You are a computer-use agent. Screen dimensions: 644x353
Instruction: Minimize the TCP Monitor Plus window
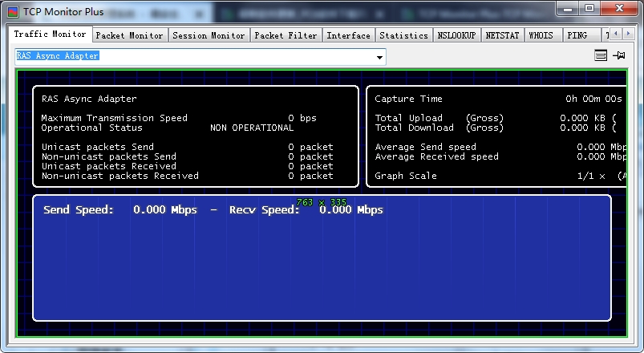pyautogui.click(x=568, y=8)
